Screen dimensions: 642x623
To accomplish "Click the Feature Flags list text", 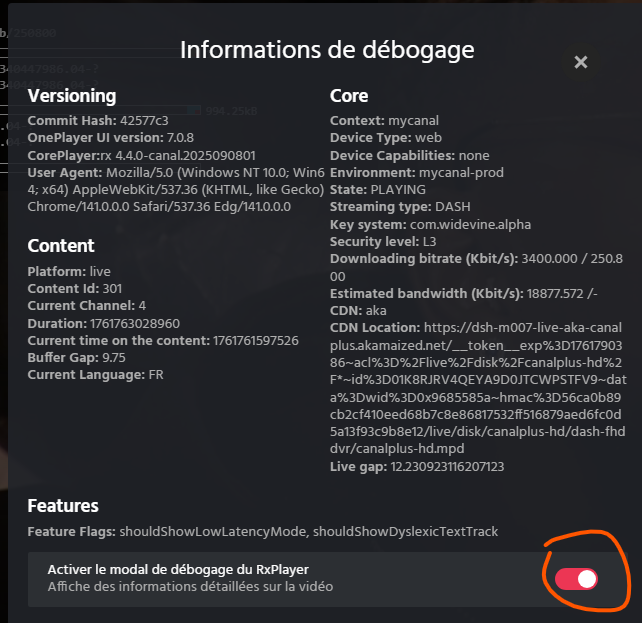I will pyautogui.click(x=262, y=532).
